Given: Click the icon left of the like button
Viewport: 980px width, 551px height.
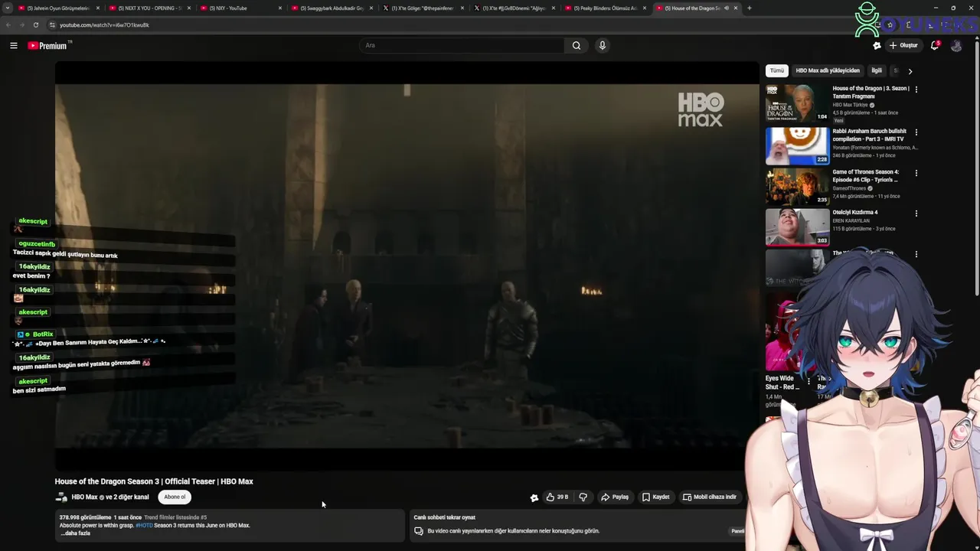Looking at the screenshot, I should click(x=534, y=497).
